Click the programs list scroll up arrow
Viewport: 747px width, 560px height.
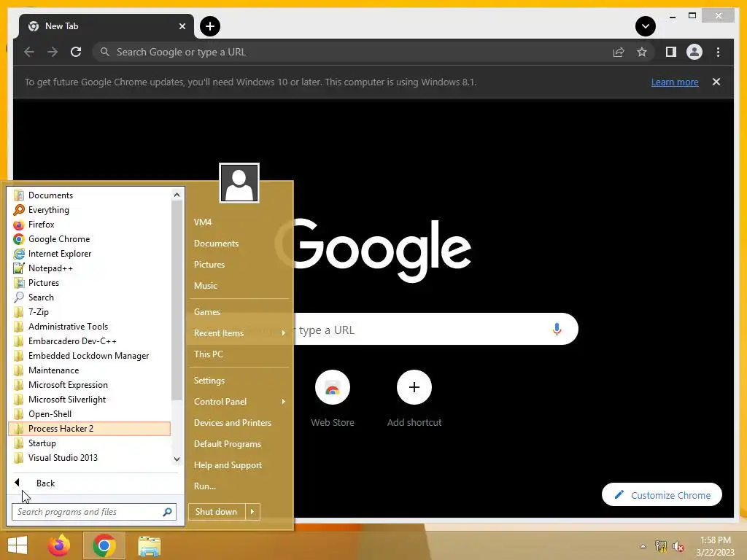[177, 195]
